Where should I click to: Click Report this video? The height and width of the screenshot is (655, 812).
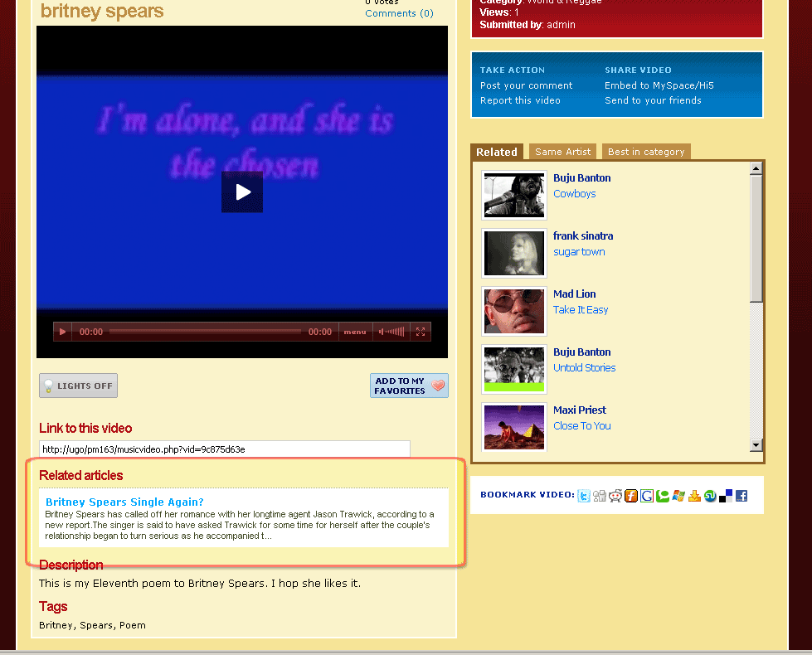(x=520, y=100)
